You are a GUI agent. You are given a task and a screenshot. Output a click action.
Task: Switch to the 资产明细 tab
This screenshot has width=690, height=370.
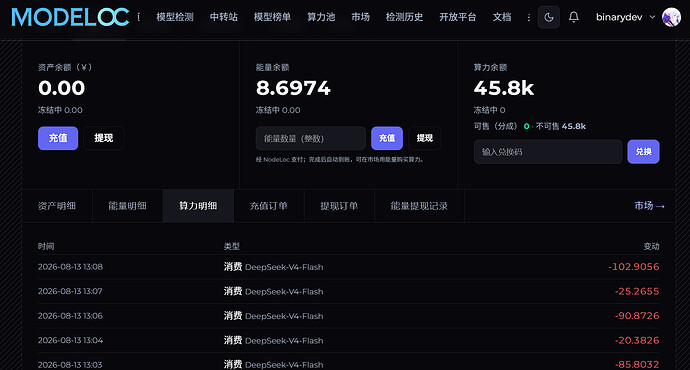tap(57, 206)
